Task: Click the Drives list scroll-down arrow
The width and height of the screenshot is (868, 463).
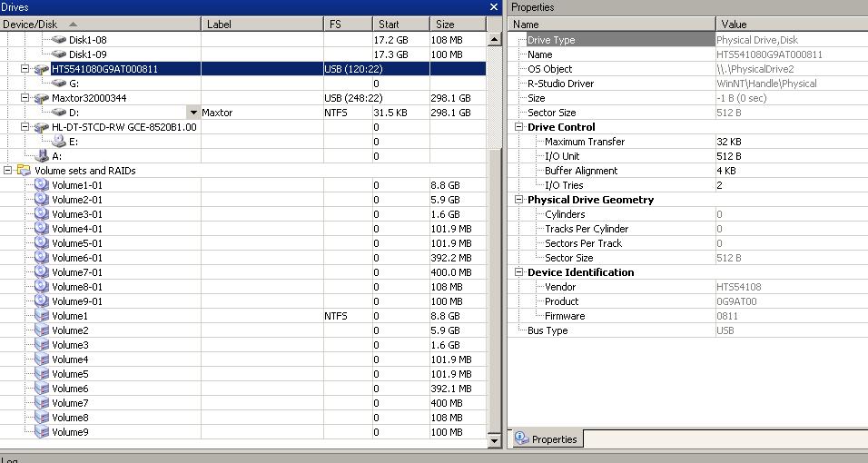Action: click(494, 440)
